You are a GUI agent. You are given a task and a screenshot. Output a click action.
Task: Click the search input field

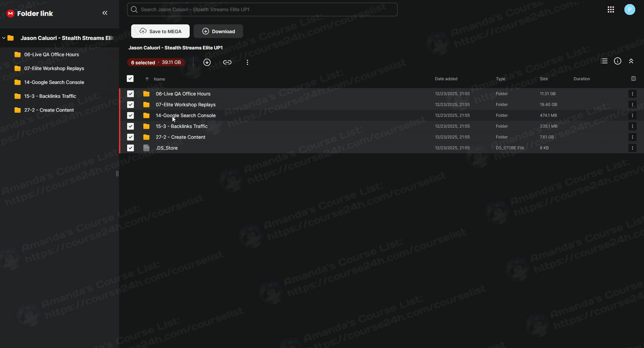coord(262,9)
